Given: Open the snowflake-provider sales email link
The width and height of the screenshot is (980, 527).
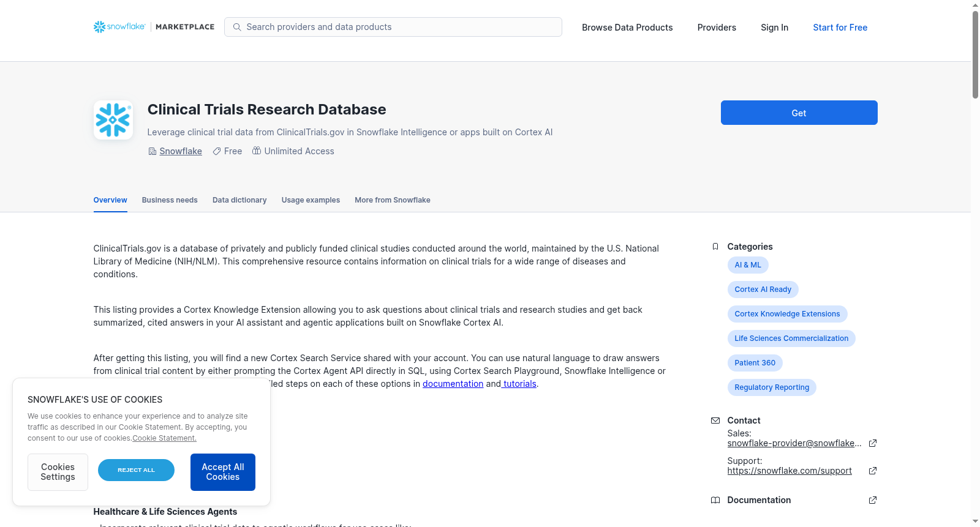Looking at the screenshot, I should 794,443.
